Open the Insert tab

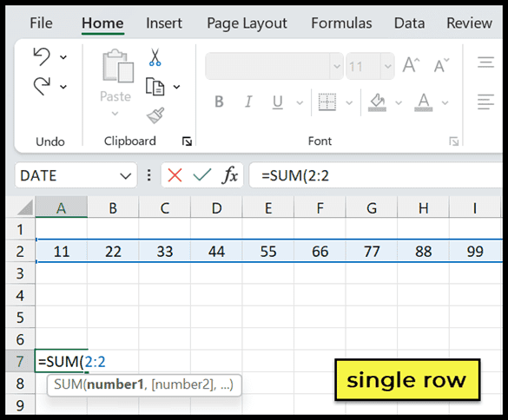pos(164,23)
